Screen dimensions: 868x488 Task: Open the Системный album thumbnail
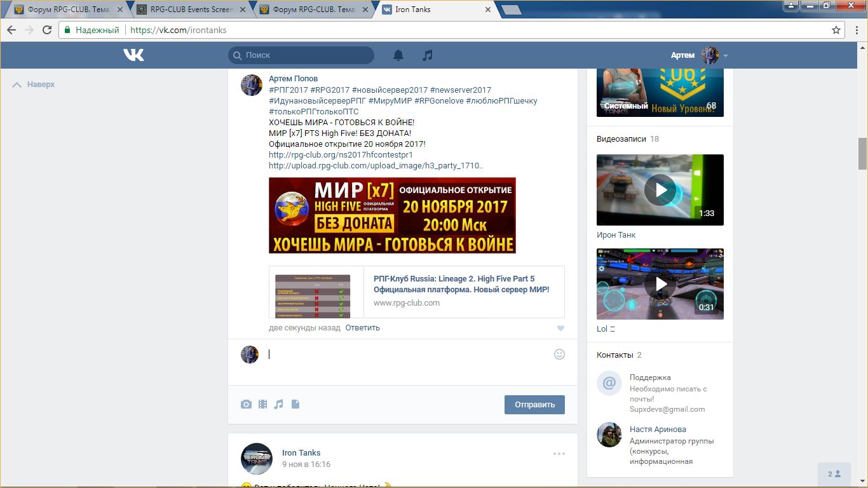[x=660, y=91]
